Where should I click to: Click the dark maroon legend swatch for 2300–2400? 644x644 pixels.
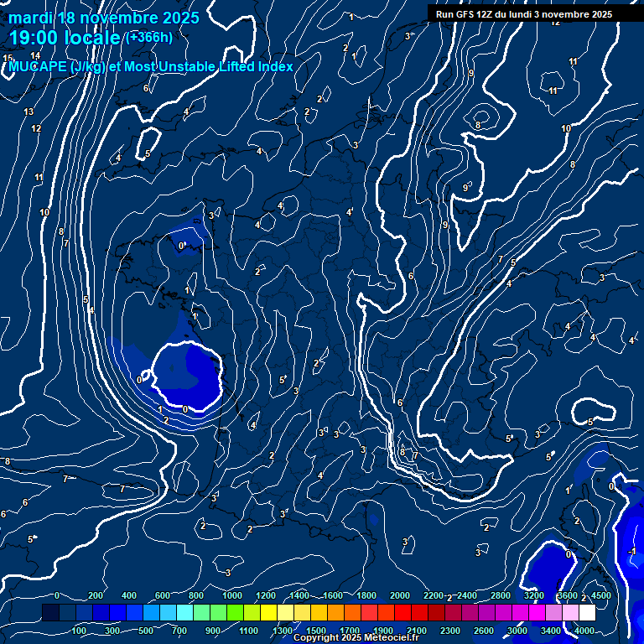pyautogui.click(x=454, y=612)
